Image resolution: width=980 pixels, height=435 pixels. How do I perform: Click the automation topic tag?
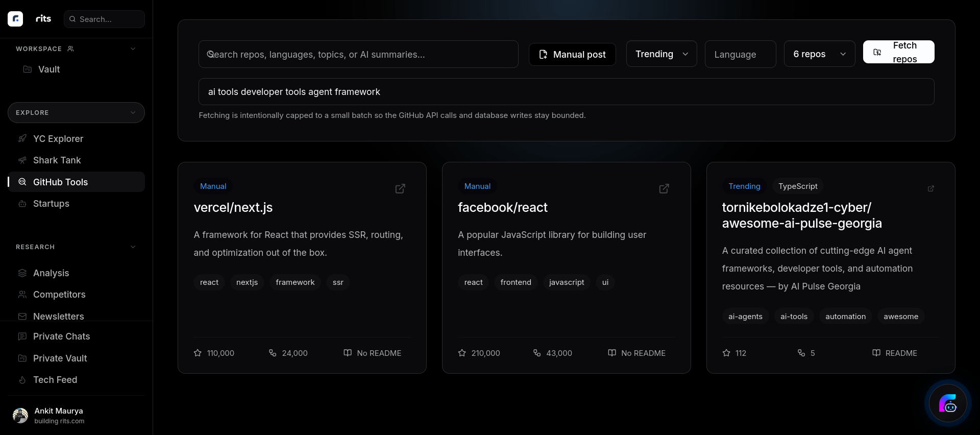845,317
